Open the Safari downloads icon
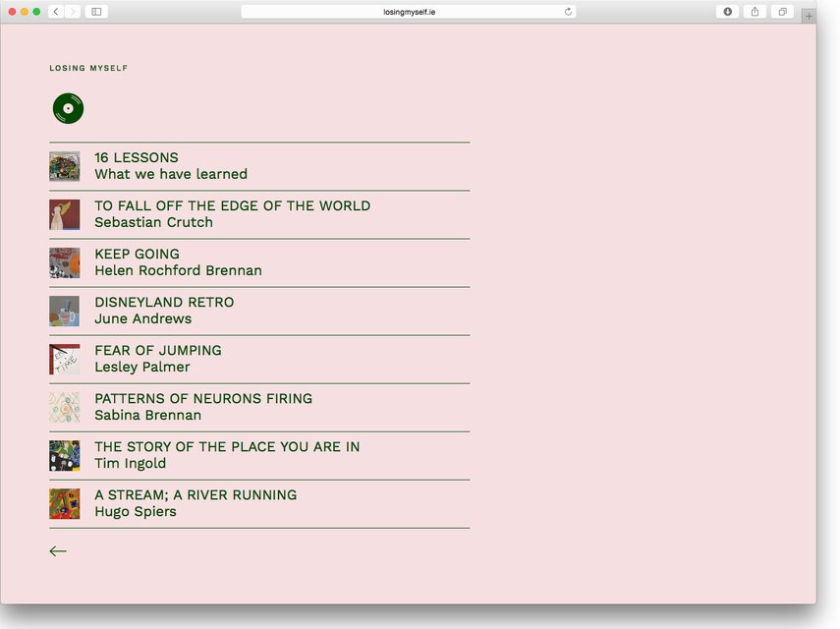Screen dimensions: 840x629 [727, 12]
